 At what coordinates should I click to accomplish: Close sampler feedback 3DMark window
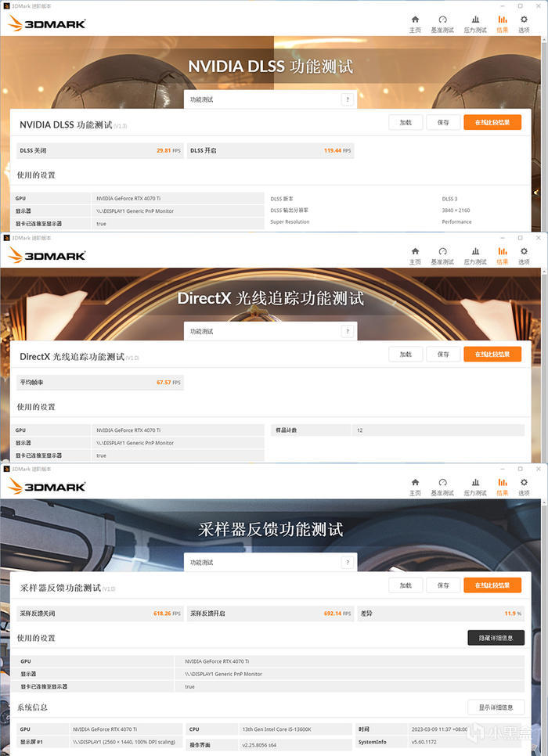click(539, 469)
